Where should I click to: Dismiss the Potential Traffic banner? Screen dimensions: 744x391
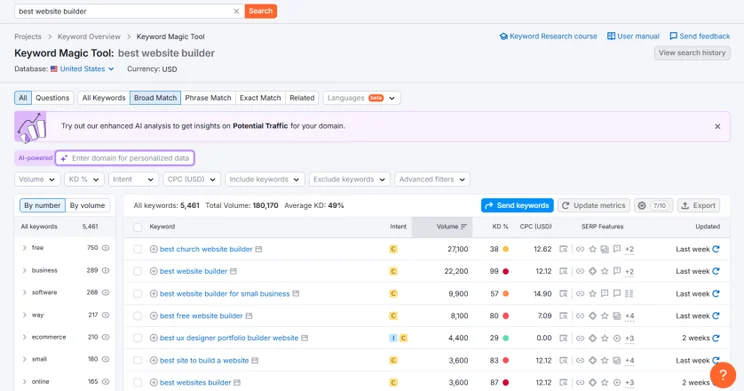(x=717, y=126)
